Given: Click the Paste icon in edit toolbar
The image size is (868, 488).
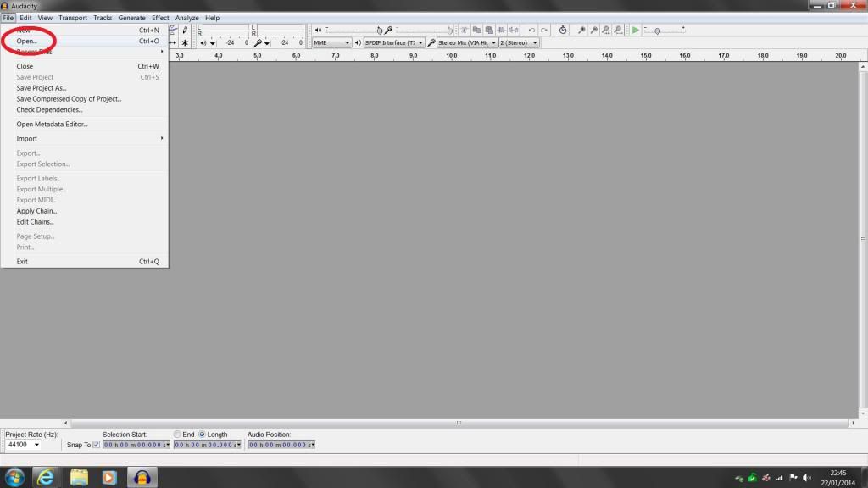Looking at the screenshot, I should pos(489,30).
